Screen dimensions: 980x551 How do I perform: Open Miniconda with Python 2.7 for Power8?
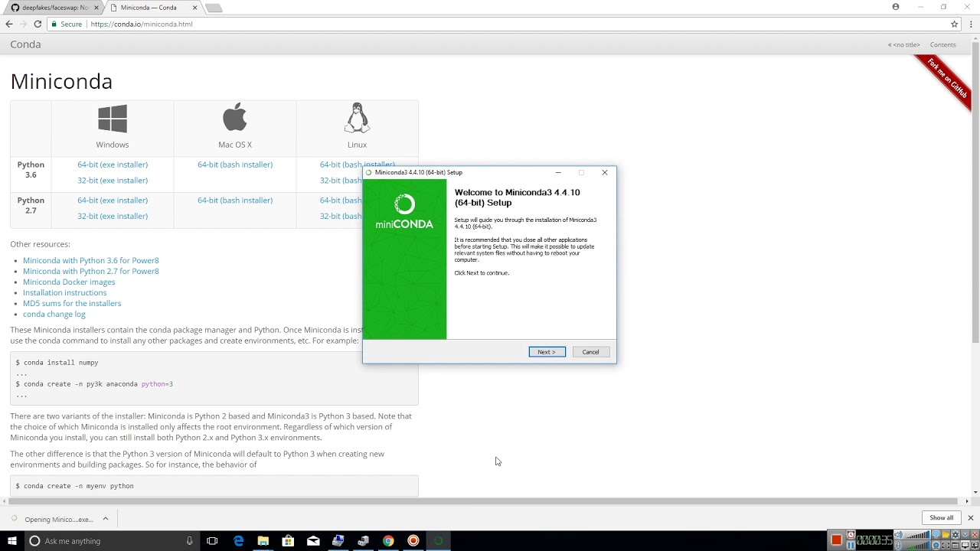pyautogui.click(x=91, y=271)
